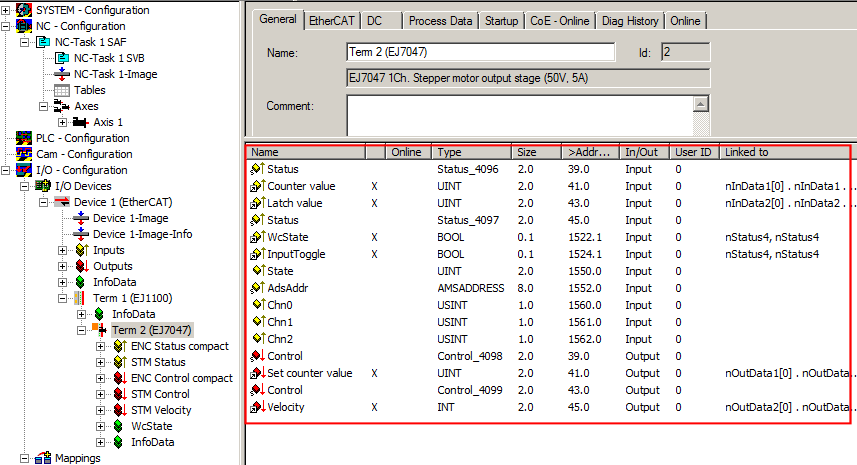The width and height of the screenshot is (857, 465).
Task: Collapse the NC-Task 1 SAF node
Action: [25, 42]
